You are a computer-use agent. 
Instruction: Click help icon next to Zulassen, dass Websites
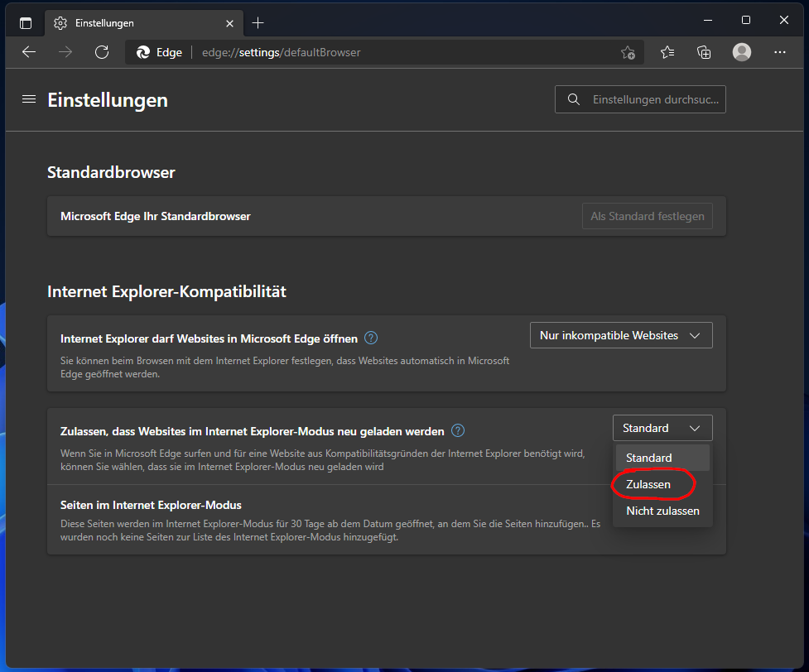tap(458, 430)
